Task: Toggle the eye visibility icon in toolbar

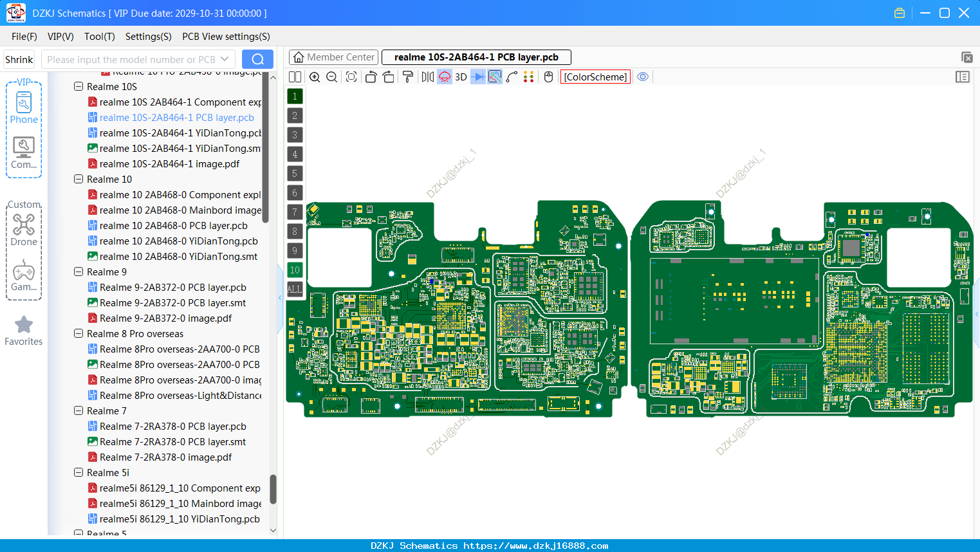Action: click(x=643, y=77)
